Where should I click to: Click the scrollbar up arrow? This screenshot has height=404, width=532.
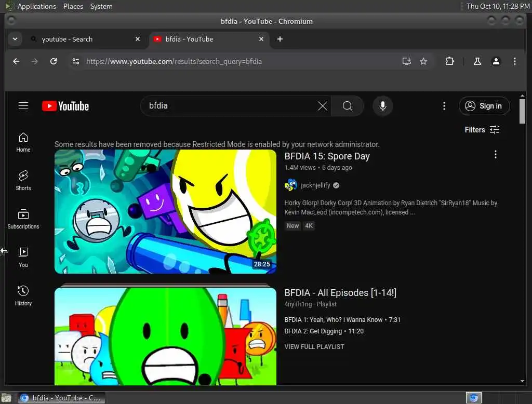tap(522, 96)
